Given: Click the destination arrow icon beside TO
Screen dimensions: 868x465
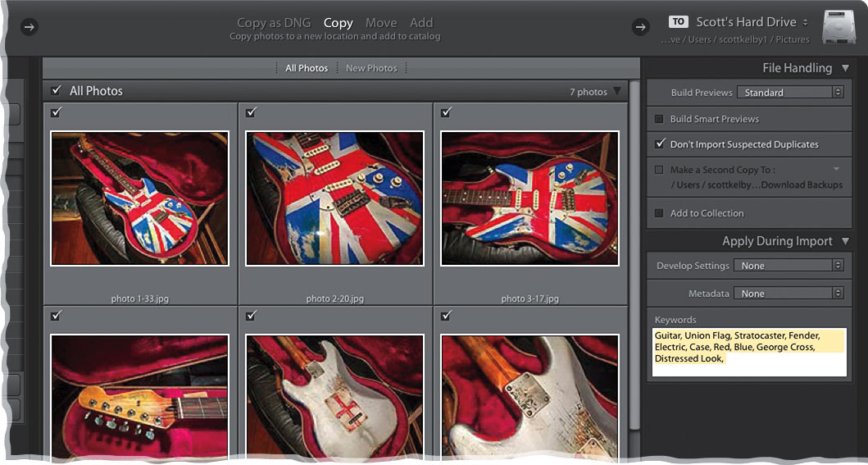Looking at the screenshot, I should pos(641,27).
